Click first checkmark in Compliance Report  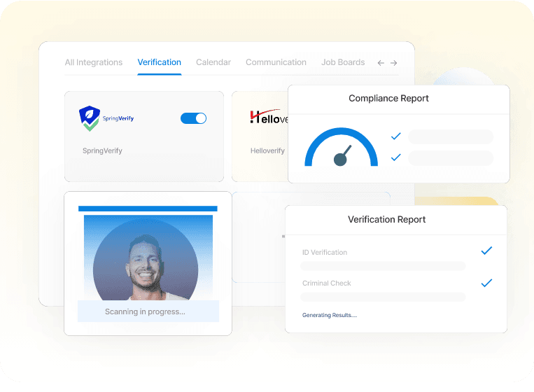[395, 136]
